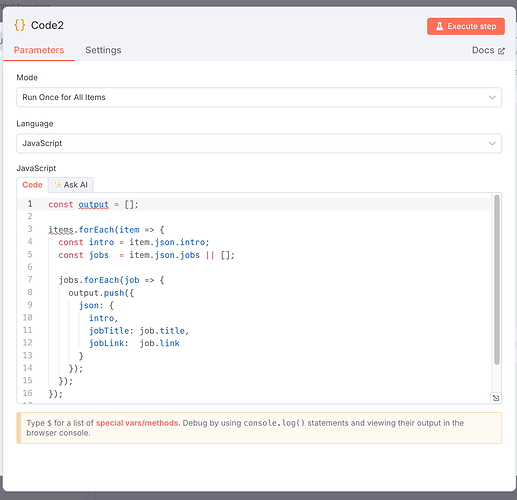
Task: Click the code editor vertical scrollbar
Action: point(497,279)
